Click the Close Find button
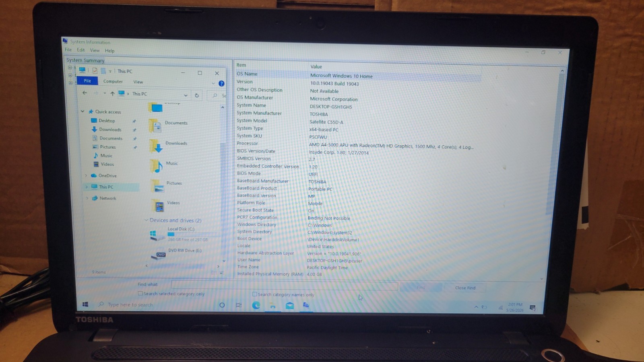The width and height of the screenshot is (644, 362). pos(465,288)
